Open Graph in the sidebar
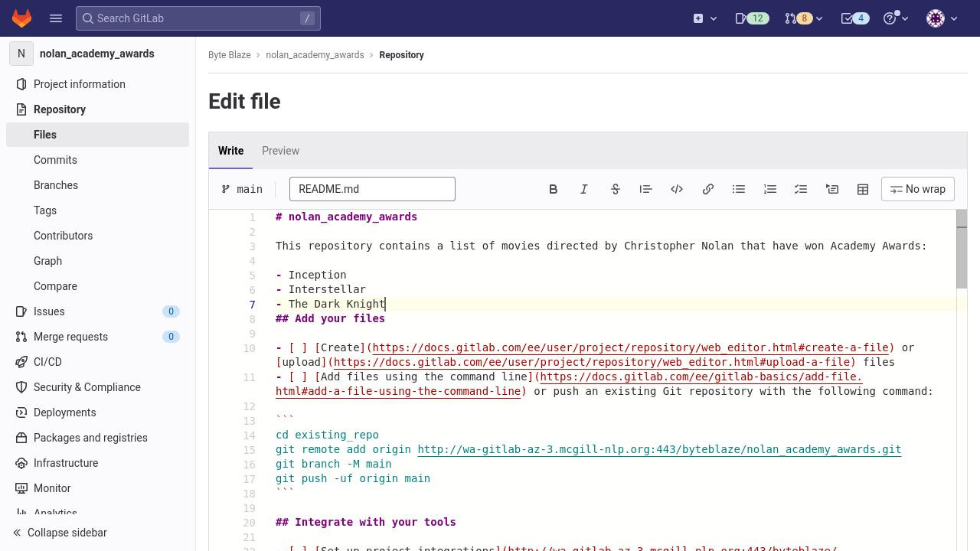 tap(97, 261)
